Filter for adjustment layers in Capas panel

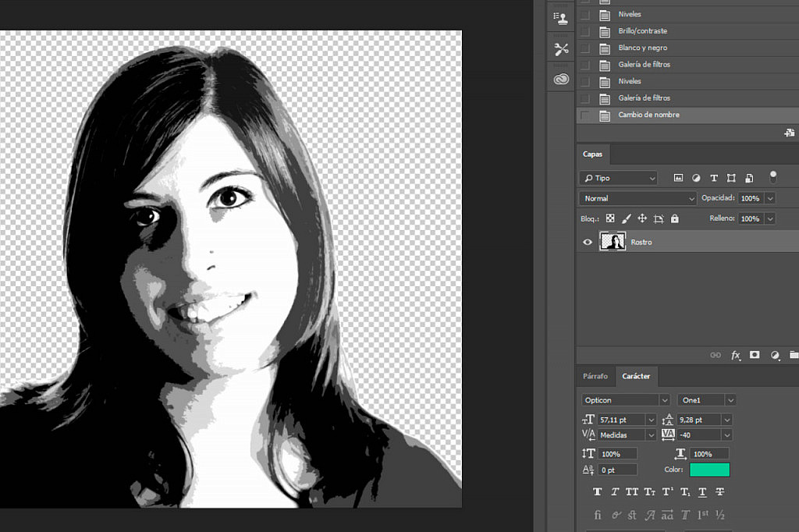695,178
